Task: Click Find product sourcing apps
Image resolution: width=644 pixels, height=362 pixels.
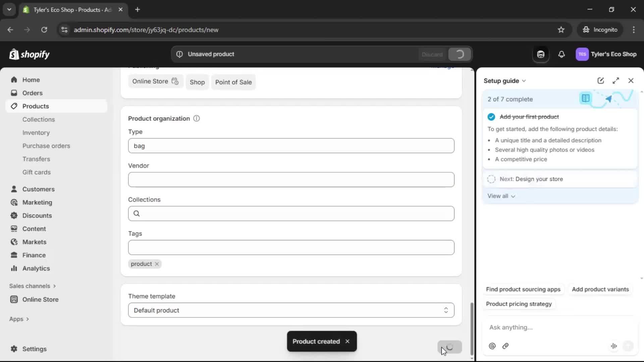Action: click(x=523, y=289)
